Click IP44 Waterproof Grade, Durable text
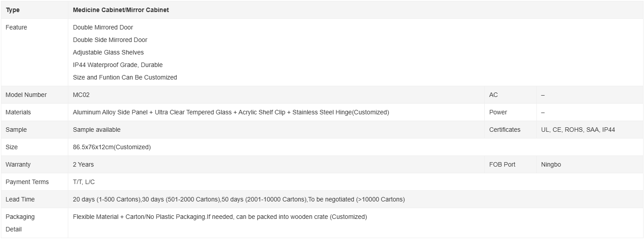This screenshot has height=239, width=644. pos(118,65)
